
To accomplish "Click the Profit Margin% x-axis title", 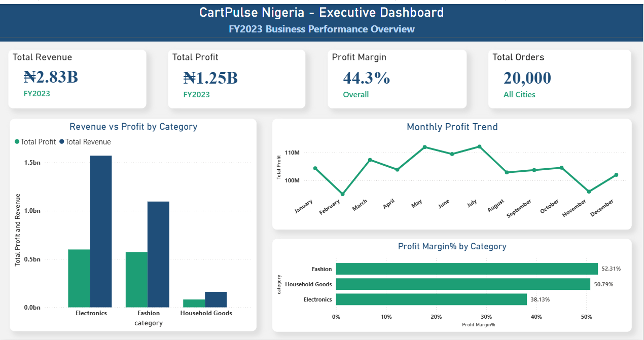I will pyautogui.click(x=479, y=324).
